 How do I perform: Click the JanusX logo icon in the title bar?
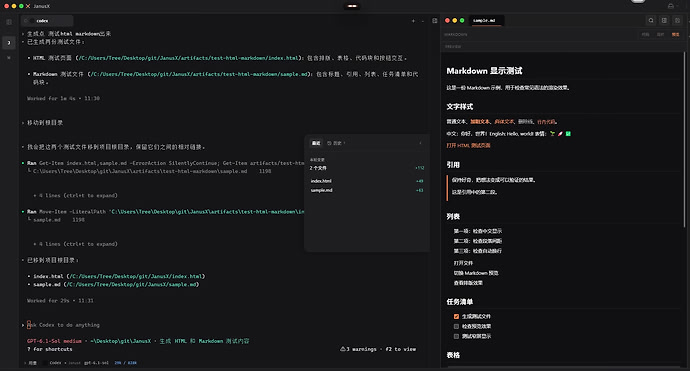28,6
